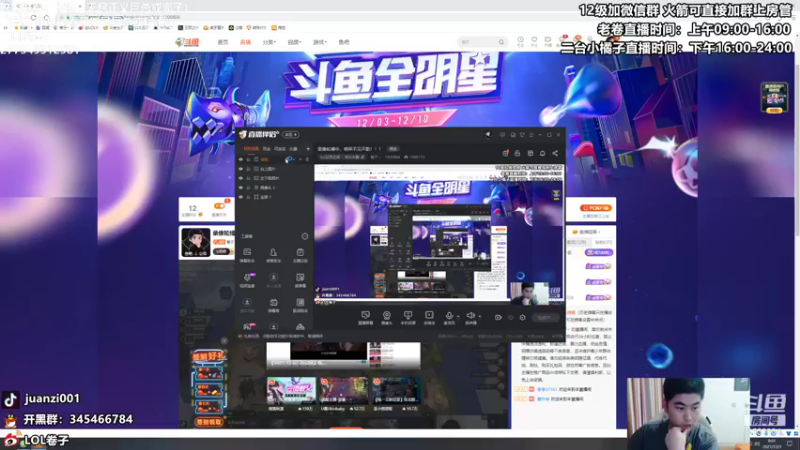Viewport: 800px width, 450px height.
Task: Click the 签到领取 sign-in reward button
Action: pos(209,422)
